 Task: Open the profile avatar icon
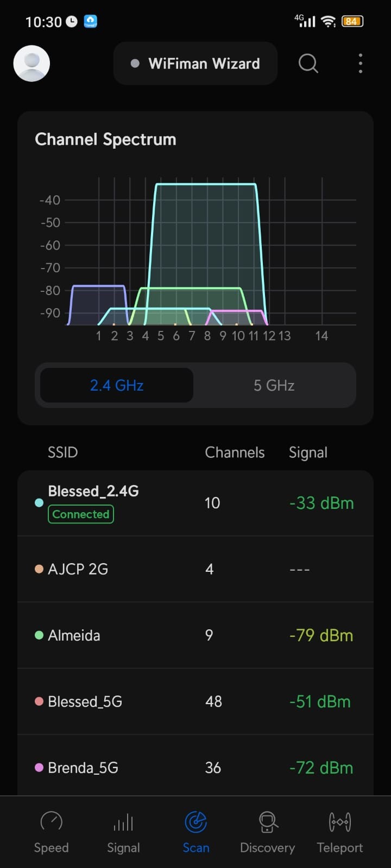point(31,63)
